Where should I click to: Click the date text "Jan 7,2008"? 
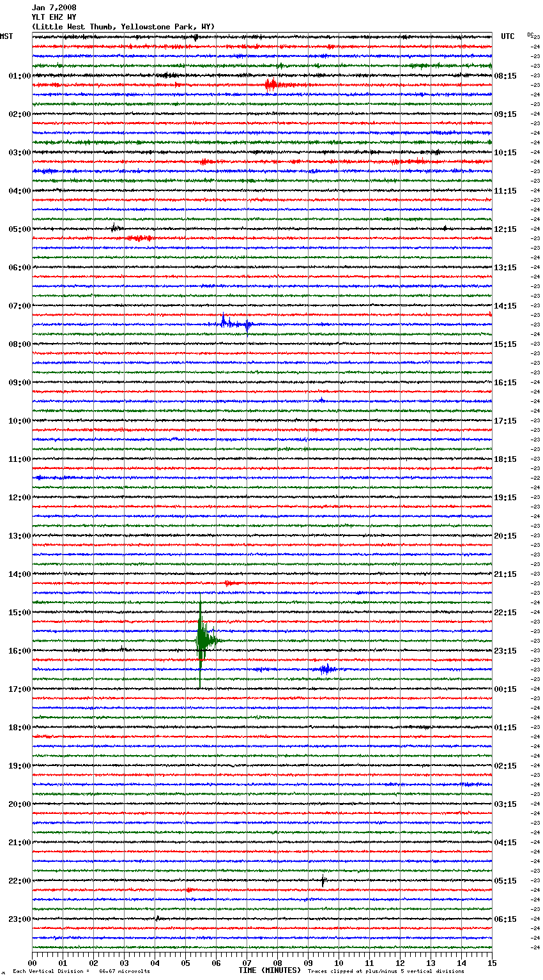[54, 8]
